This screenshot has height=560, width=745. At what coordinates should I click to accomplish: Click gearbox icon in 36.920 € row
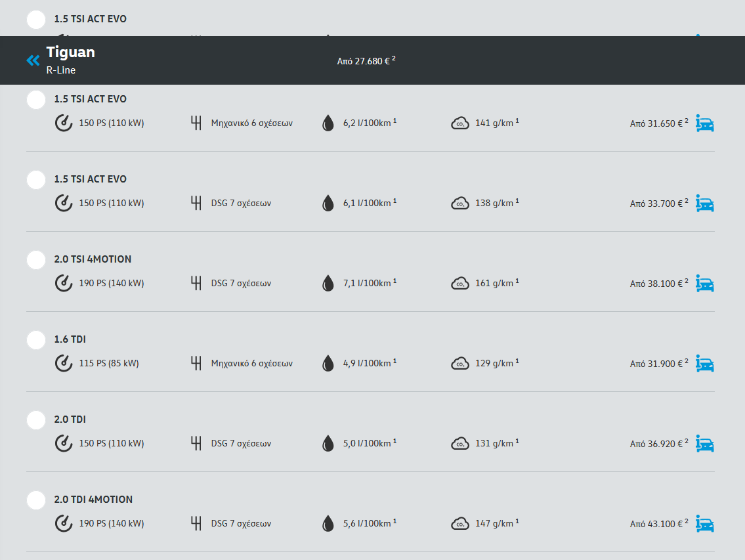click(x=196, y=443)
